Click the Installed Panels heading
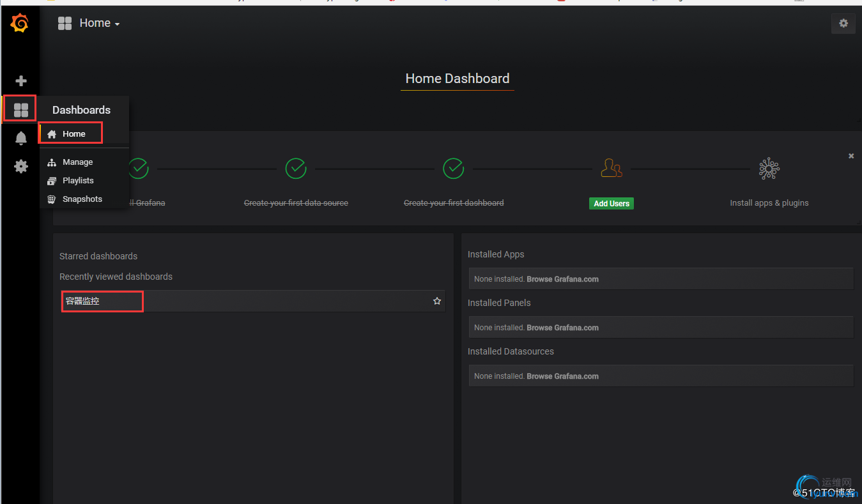Image resolution: width=862 pixels, height=504 pixels. pyautogui.click(x=499, y=303)
